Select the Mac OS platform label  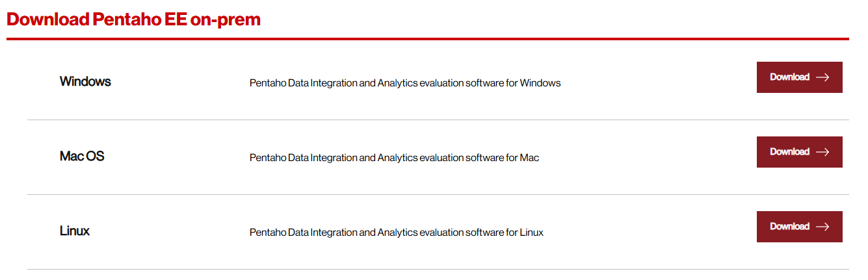point(82,157)
